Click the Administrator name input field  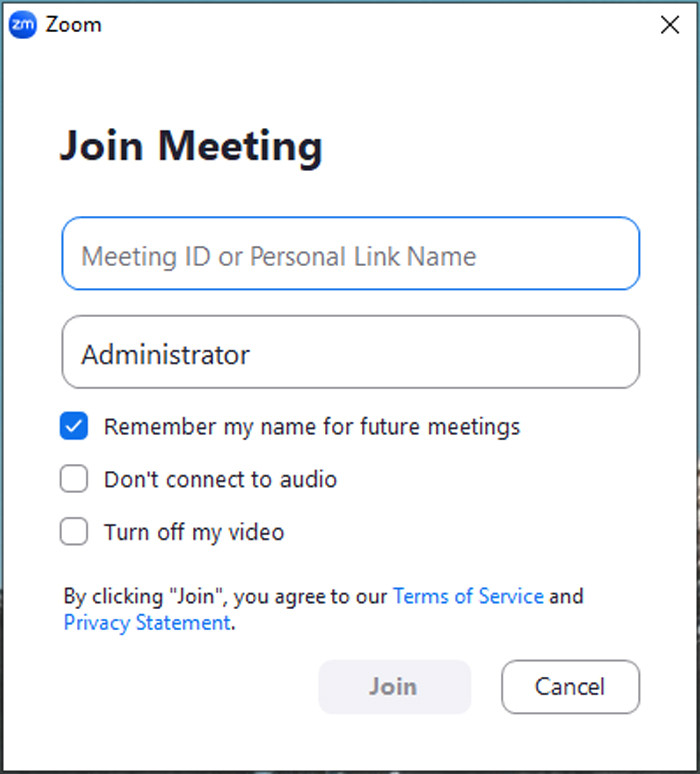350,352
